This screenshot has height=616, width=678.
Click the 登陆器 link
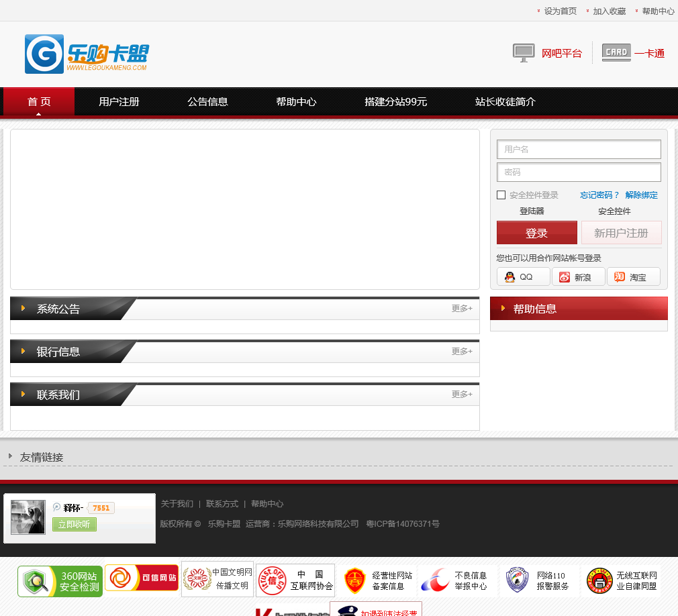(x=532, y=211)
